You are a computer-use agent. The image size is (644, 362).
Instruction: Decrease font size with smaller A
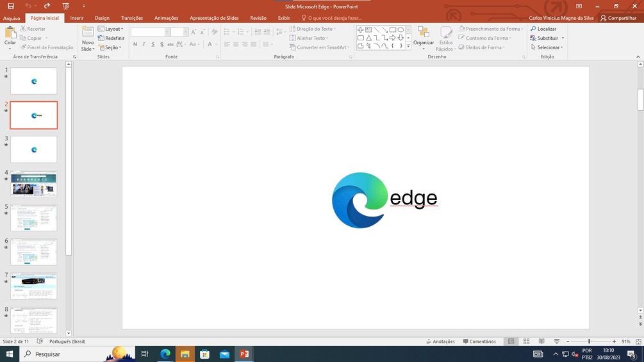[x=202, y=32]
